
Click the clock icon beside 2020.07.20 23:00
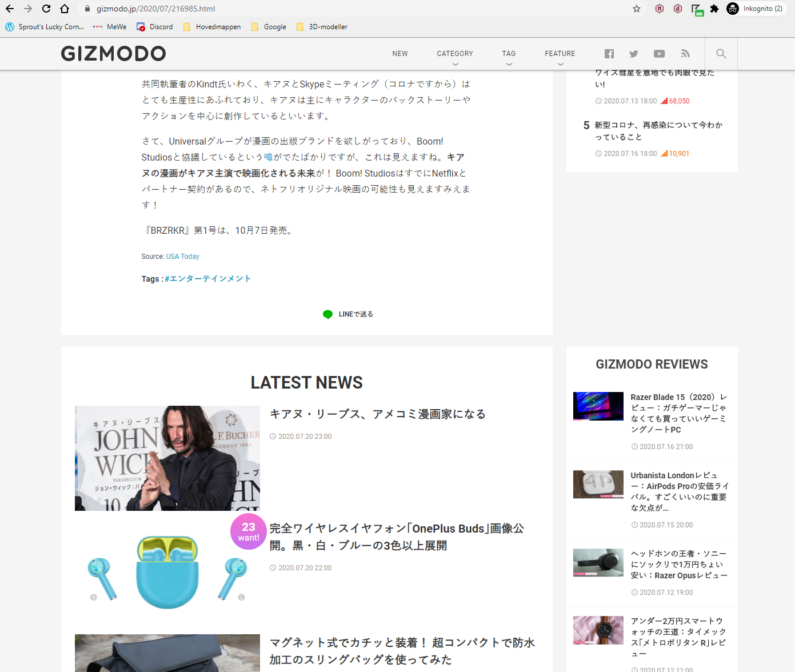(x=273, y=436)
